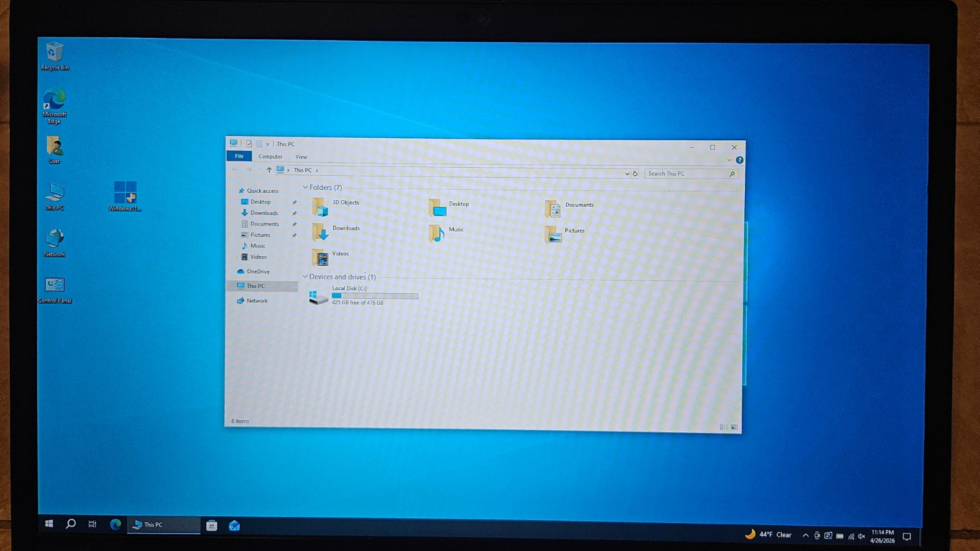Open the Outlook mail taskbar icon
This screenshot has width=980, height=551.
pos(234,525)
